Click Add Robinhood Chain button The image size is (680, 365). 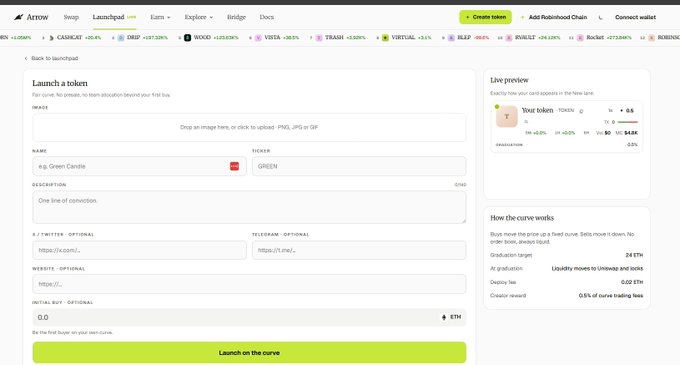pos(554,17)
